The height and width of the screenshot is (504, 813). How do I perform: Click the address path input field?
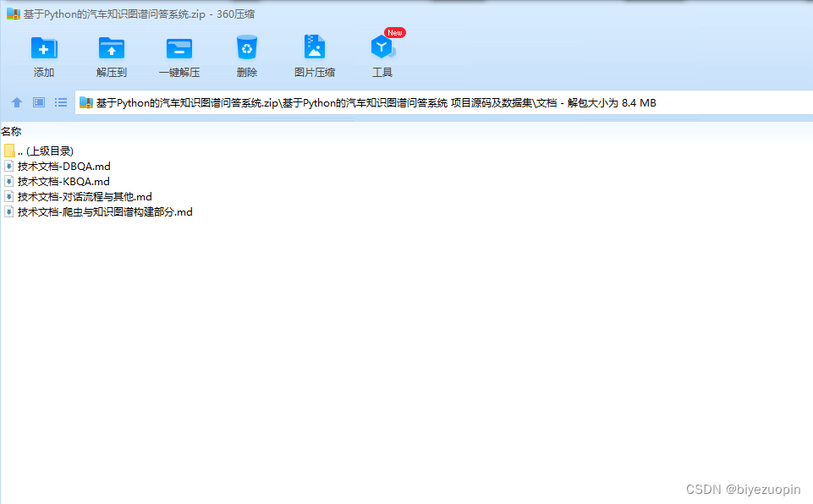click(444, 102)
